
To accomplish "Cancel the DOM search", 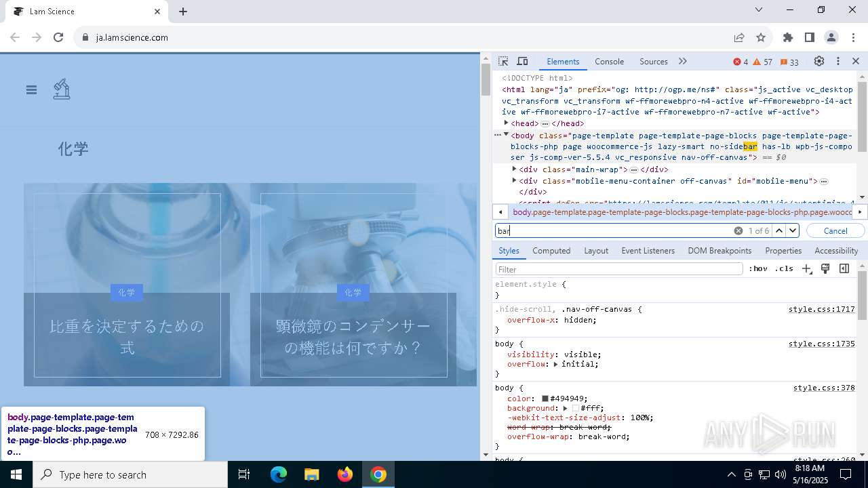I will tap(835, 231).
